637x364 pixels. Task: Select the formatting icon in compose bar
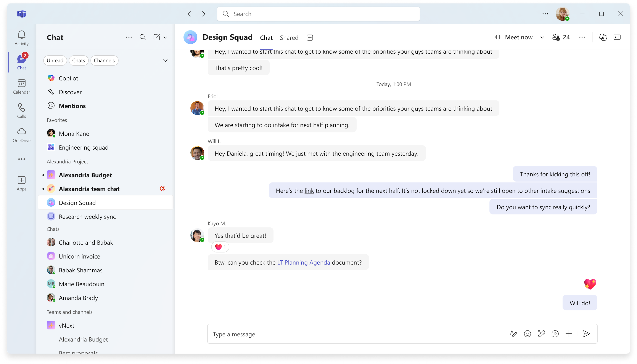[x=513, y=334]
